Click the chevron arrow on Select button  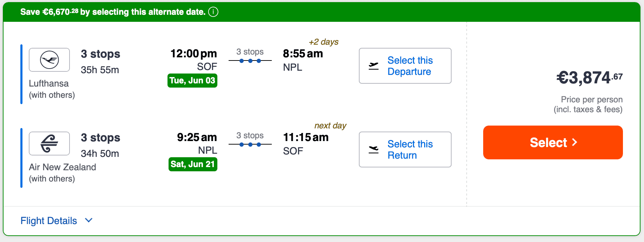(574, 142)
